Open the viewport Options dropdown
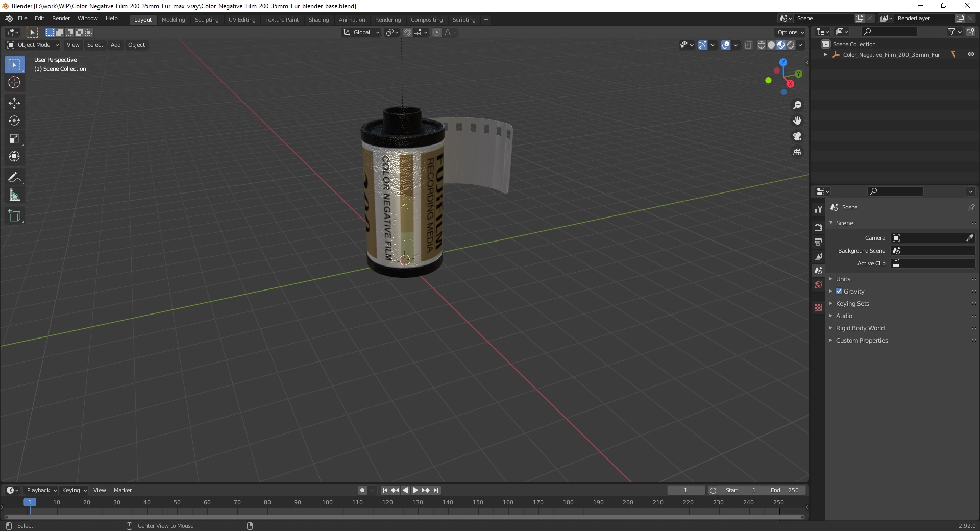 click(x=791, y=32)
